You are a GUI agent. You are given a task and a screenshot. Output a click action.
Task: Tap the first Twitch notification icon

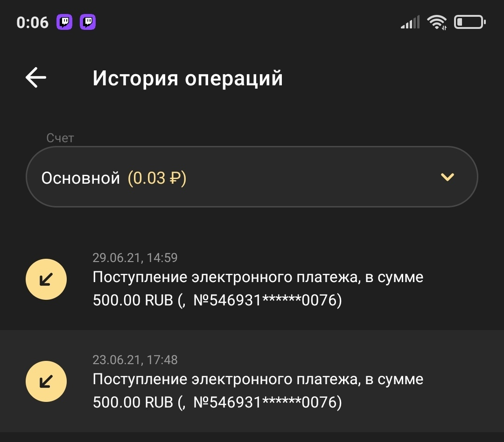click(x=65, y=22)
